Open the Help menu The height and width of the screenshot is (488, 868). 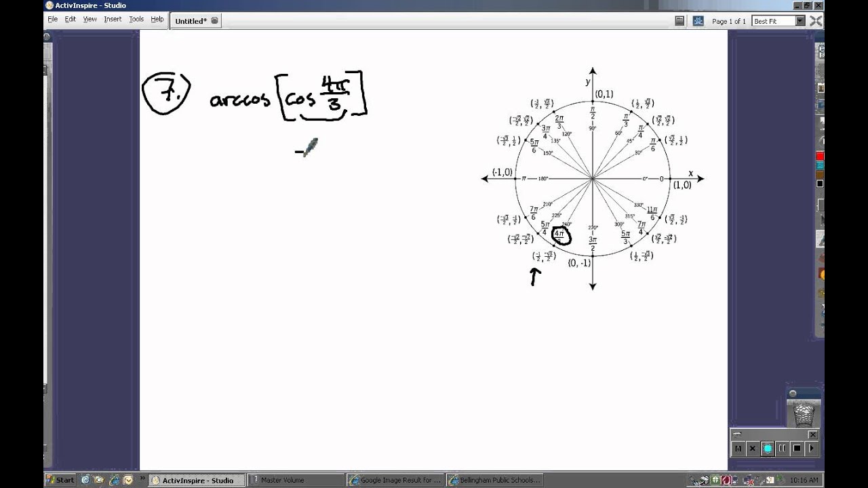(x=157, y=19)
